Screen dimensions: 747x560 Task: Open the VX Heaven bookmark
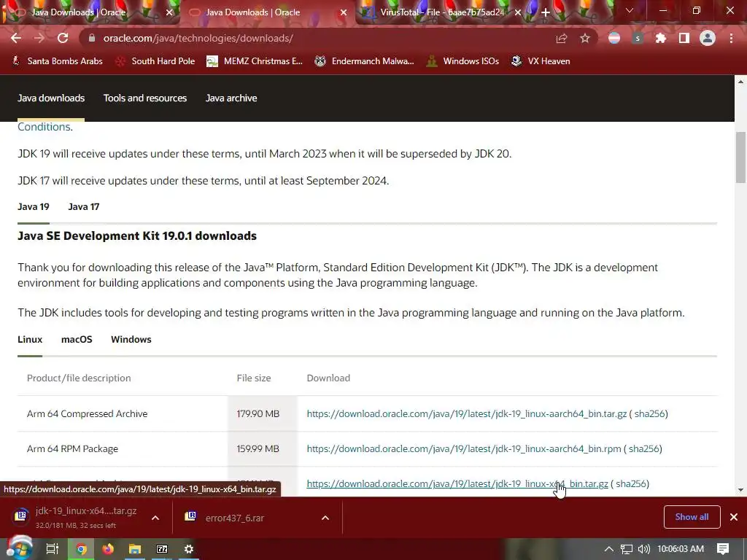pos(541,61)
